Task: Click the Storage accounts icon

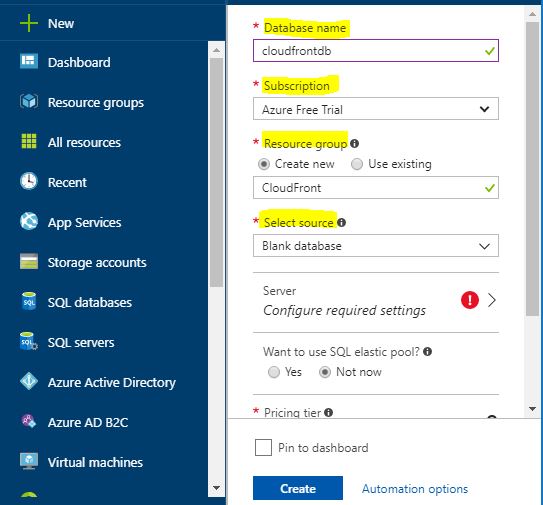Action: (x=29, y=261)
